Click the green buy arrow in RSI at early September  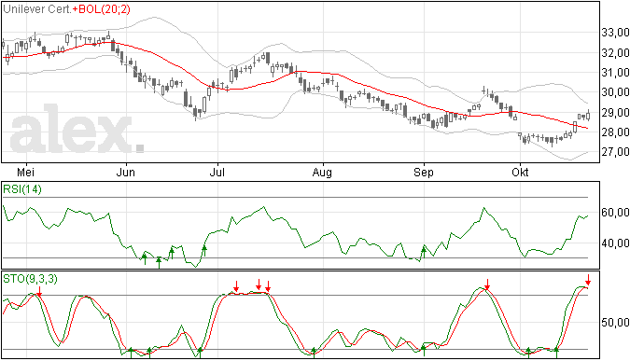click(x=424, y=252)
